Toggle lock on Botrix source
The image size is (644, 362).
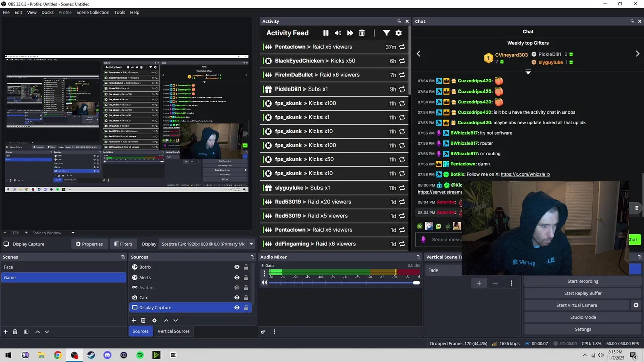tap(246, 267)
